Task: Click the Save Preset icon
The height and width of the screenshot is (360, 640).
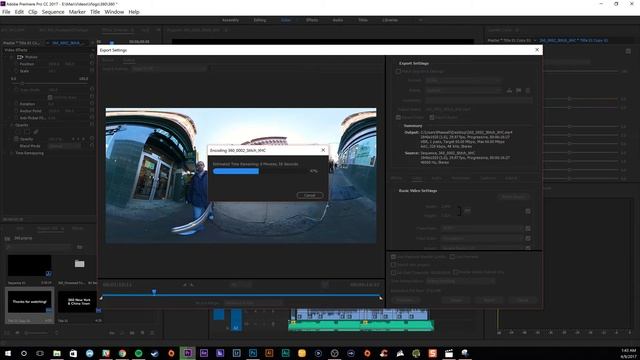Action: point(509,90)
